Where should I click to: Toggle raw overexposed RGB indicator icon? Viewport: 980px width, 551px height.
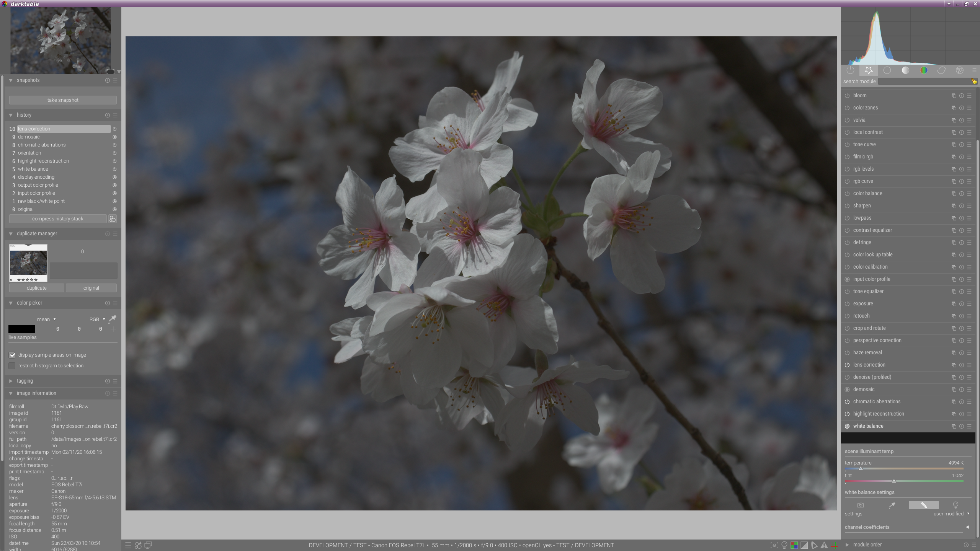(794, 545)
